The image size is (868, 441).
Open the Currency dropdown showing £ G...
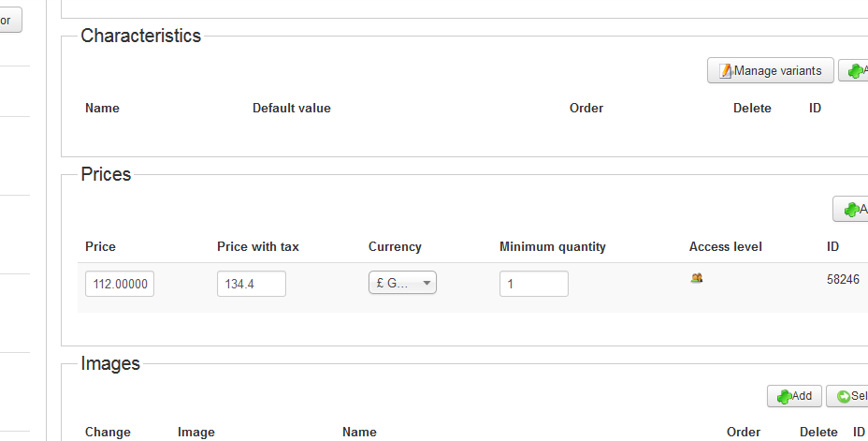pos(402,283)
